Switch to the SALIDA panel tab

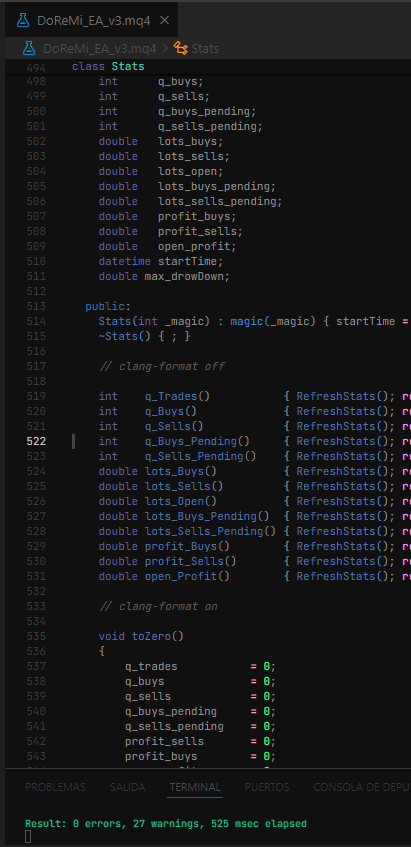pyautogui.click(x=127, y=787)
